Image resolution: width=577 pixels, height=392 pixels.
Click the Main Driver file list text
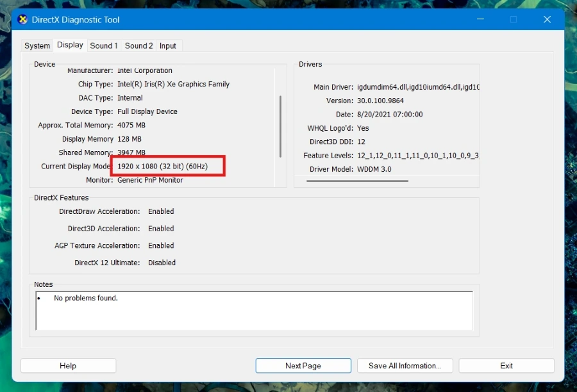tap(418, 87)
